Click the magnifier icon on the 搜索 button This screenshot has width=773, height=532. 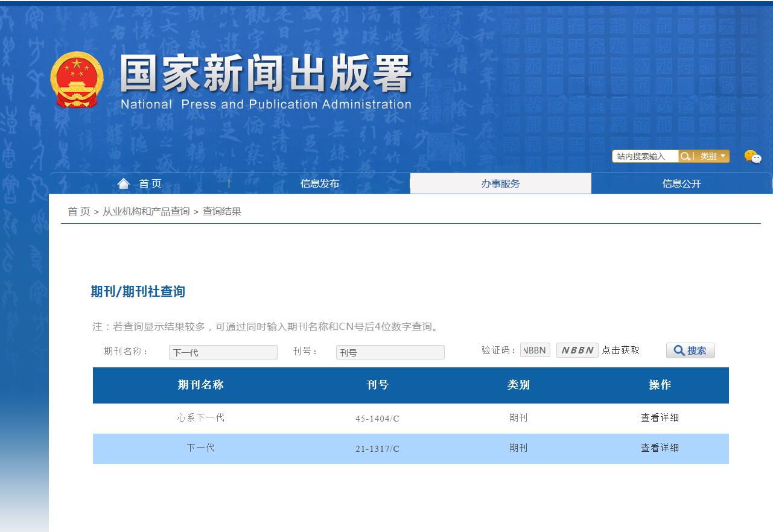[x=678, y=350]
